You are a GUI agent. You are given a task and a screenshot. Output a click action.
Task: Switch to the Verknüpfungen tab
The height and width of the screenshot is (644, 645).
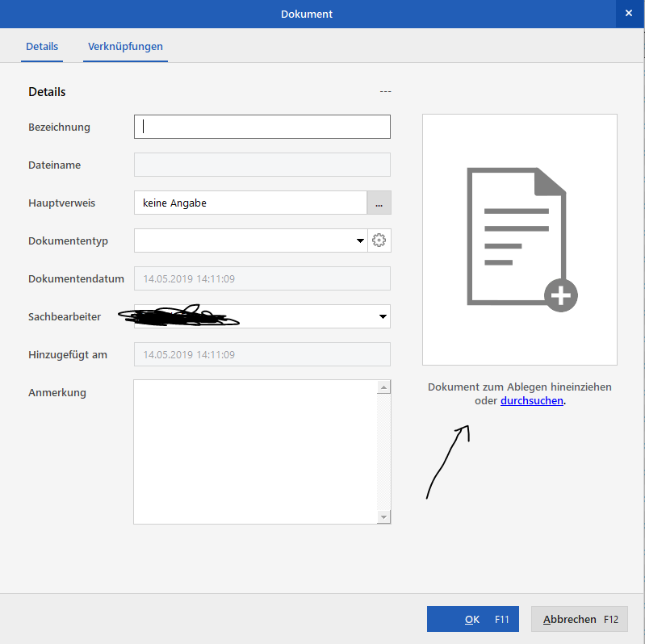pyautogui.click(x=125, y=47)
